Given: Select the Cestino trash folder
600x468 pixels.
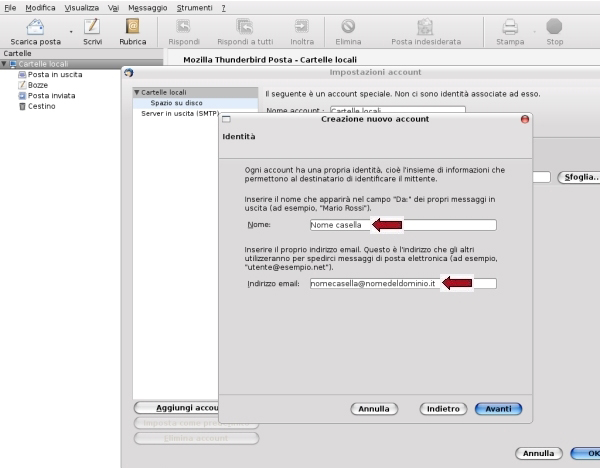Looking at the screenshot, I should point(42,106).
